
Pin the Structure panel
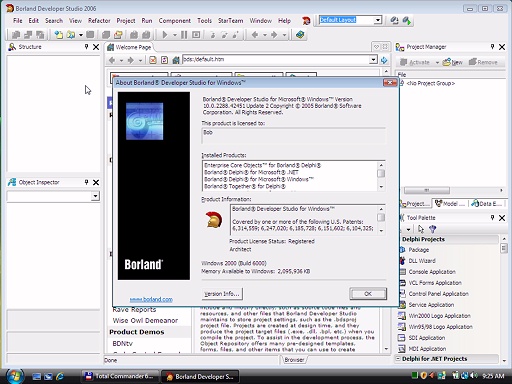coord(86,47)
